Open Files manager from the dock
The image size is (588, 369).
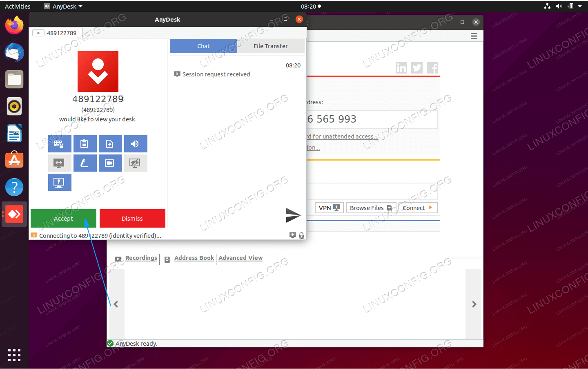(14, 80)
